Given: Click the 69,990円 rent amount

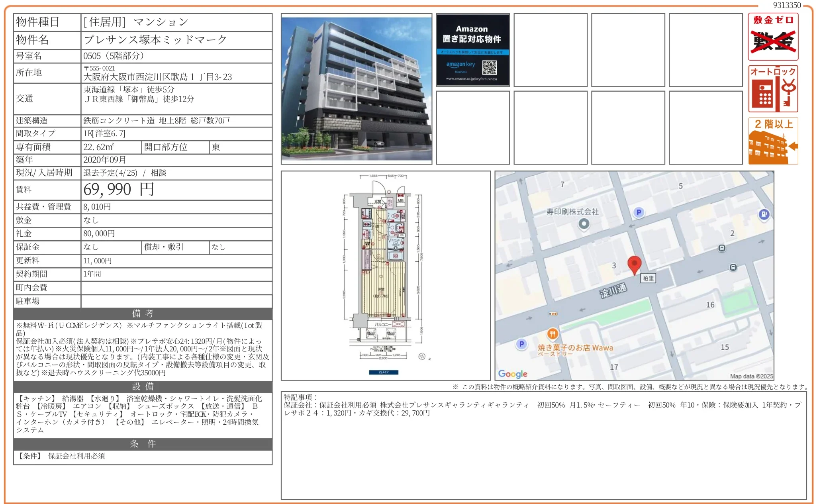Looking at the screenshot, I should [119, 190].
